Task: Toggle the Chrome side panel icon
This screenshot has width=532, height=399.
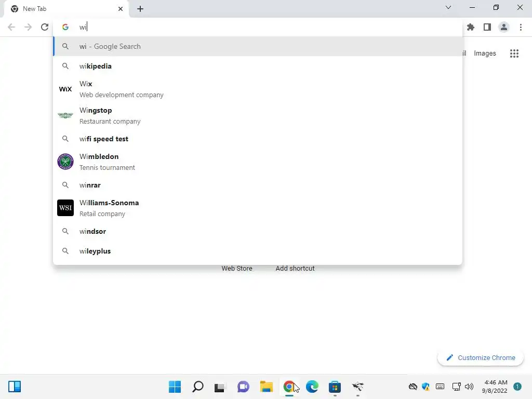Action: click(487, 27)
